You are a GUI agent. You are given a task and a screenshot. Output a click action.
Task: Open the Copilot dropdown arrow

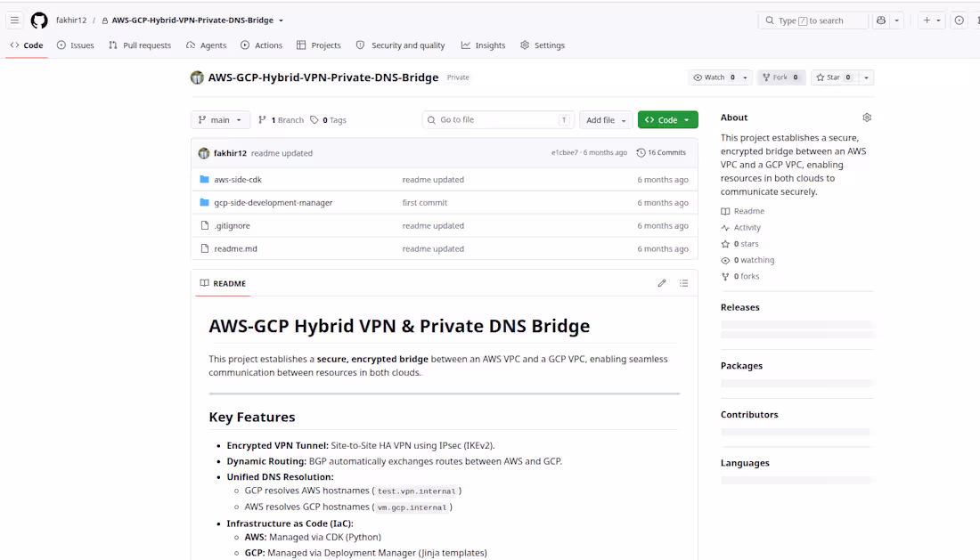[x=897, y=20]
